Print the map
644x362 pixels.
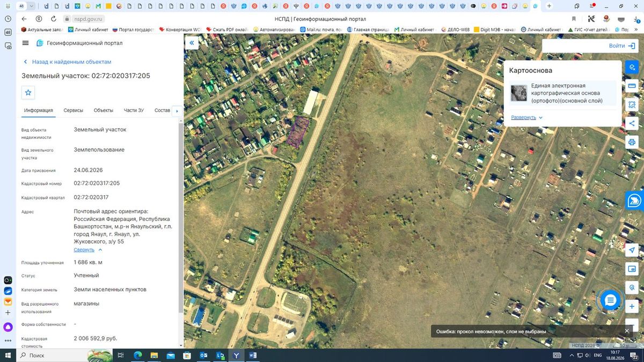[632, 142]
